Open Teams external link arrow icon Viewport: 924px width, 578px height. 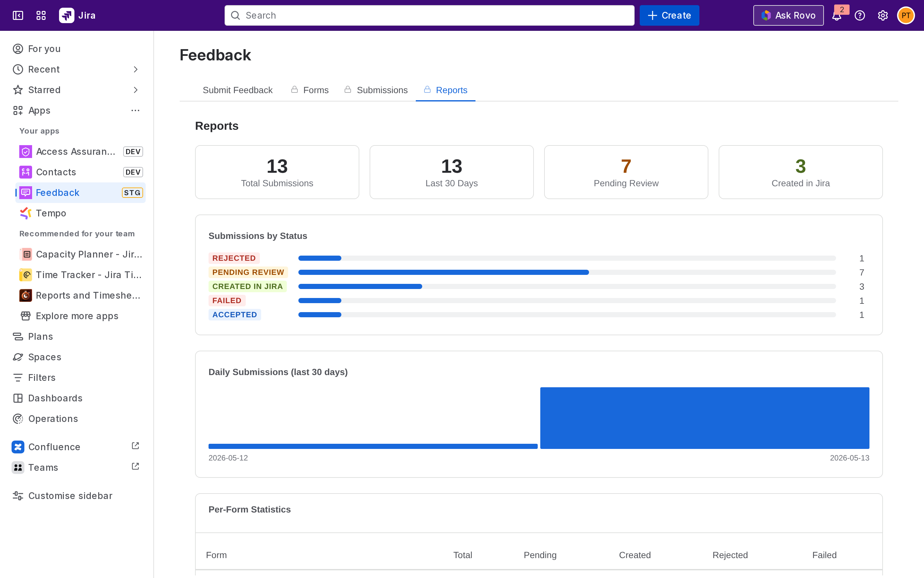[135, 466]
